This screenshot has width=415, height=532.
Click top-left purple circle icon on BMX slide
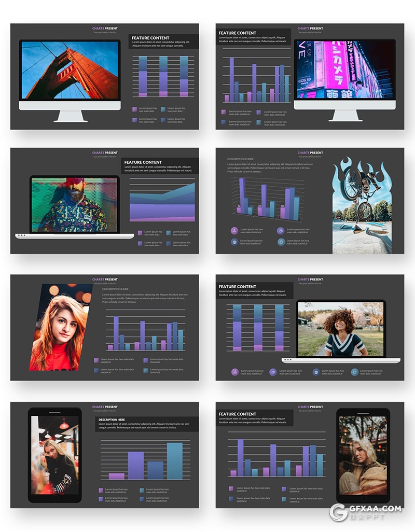click(234, 230)
